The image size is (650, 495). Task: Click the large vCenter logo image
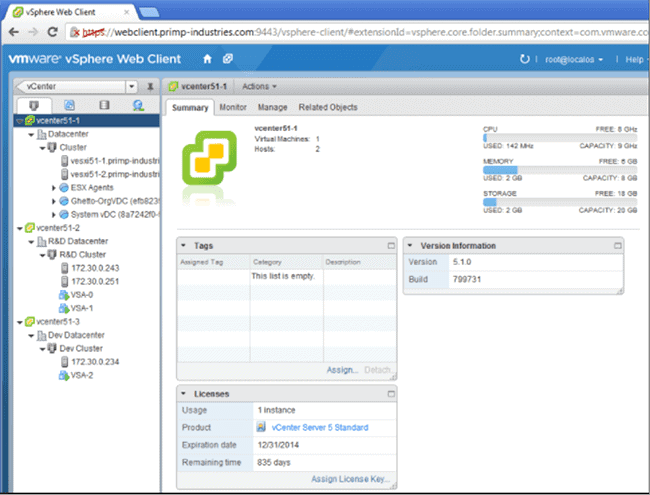click(210, 158)
